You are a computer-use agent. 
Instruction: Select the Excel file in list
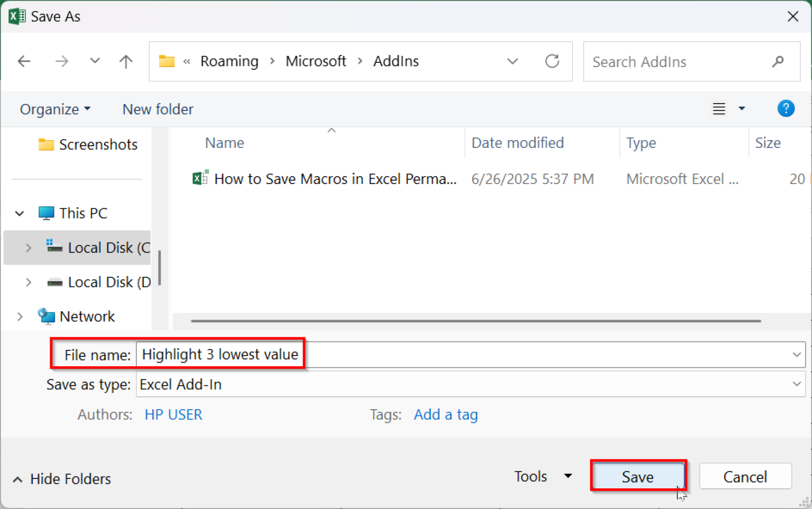click(335, 179)
